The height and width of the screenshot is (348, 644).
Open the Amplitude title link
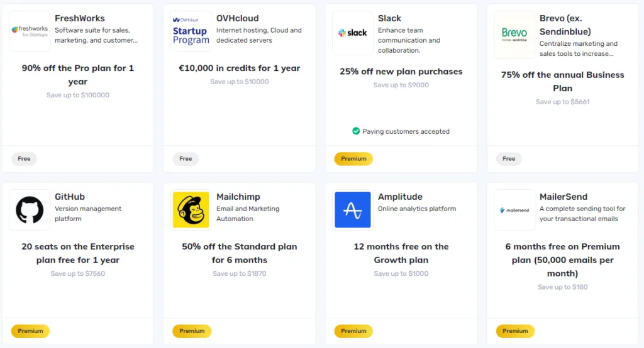click(x=400, y=197)
